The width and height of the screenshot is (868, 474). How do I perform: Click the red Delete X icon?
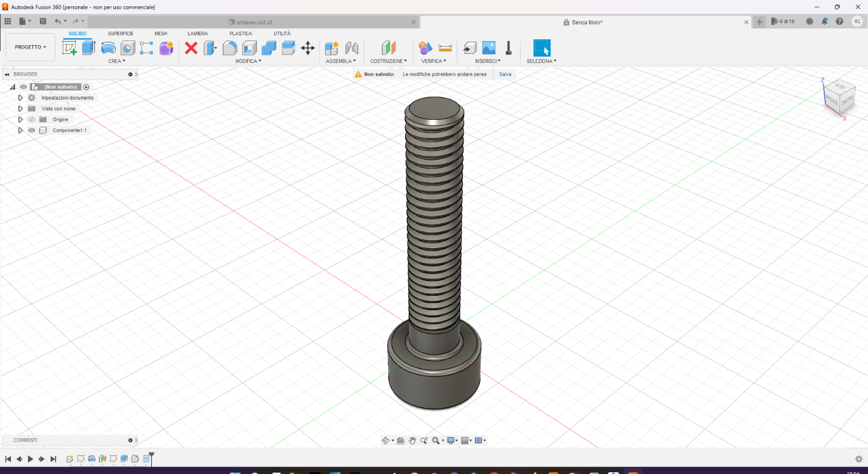191,48
